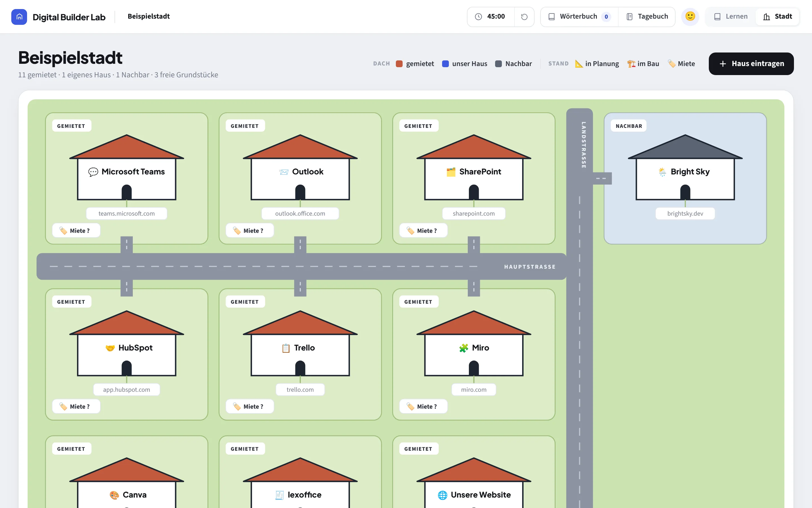This screenshot has width=812, height=508.
Task: Click the smiley face mood icon
Action: coord(690,16)
